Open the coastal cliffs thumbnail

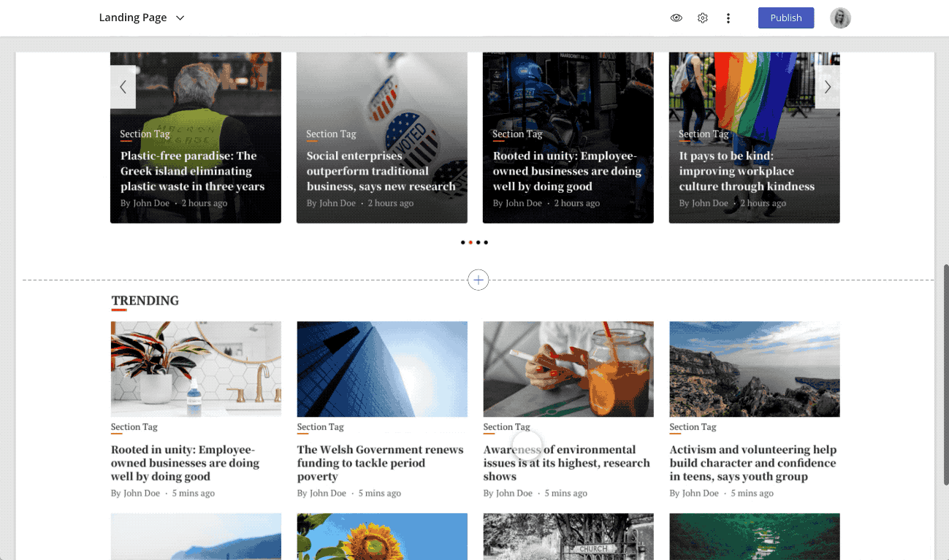click(755, 369)
